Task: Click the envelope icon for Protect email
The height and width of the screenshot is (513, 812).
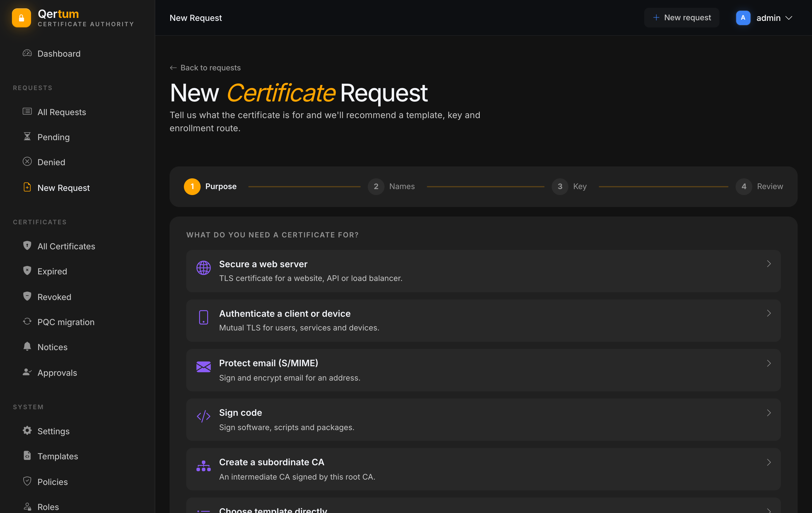Action: tap(203, 367)
